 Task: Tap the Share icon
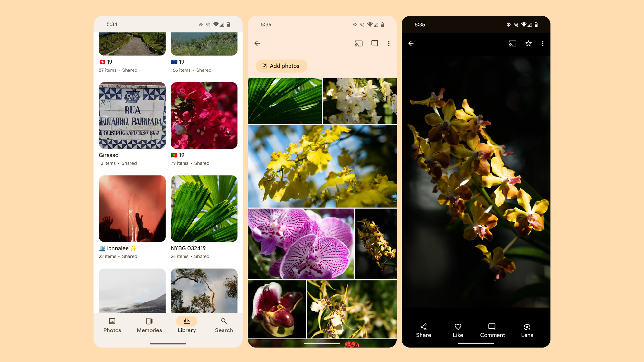tap(423, 330)
